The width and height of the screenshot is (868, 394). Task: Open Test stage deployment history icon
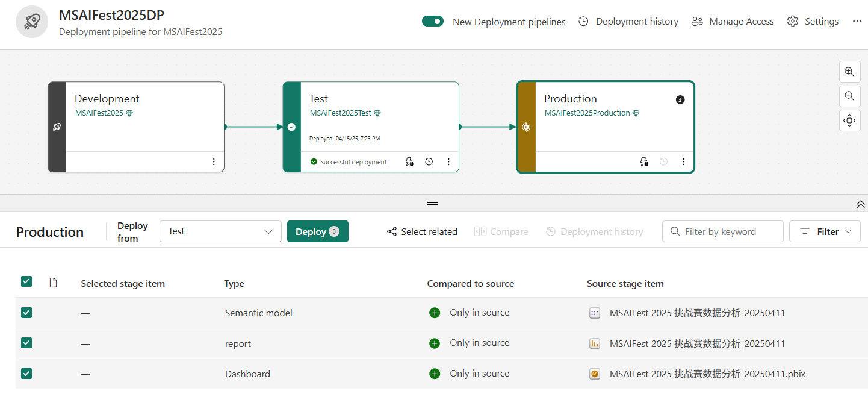(429, 162)
